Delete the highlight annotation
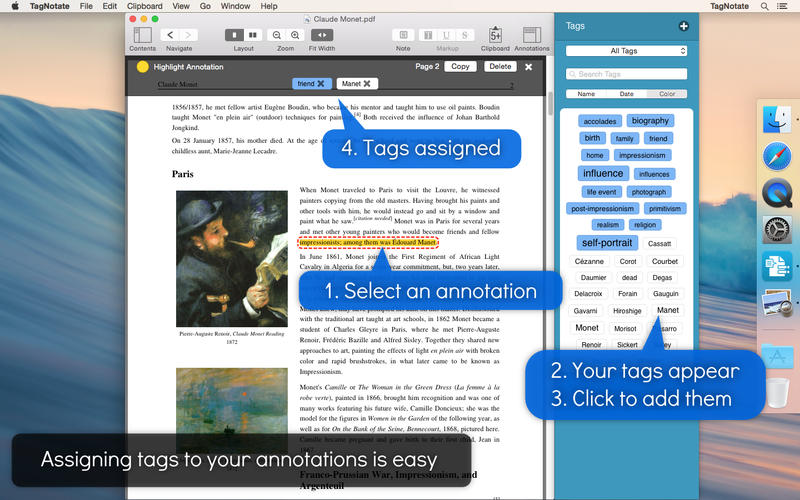Image resolution: width=800 pixels, height=500 pixels. coord(500,66)
